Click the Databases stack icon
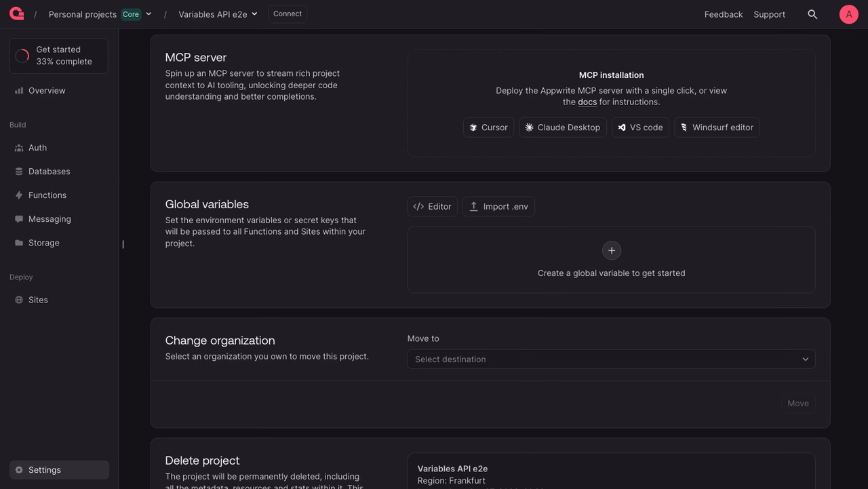Image resolution: width=868 pixels, height=489 pixels. coord(19,172)
